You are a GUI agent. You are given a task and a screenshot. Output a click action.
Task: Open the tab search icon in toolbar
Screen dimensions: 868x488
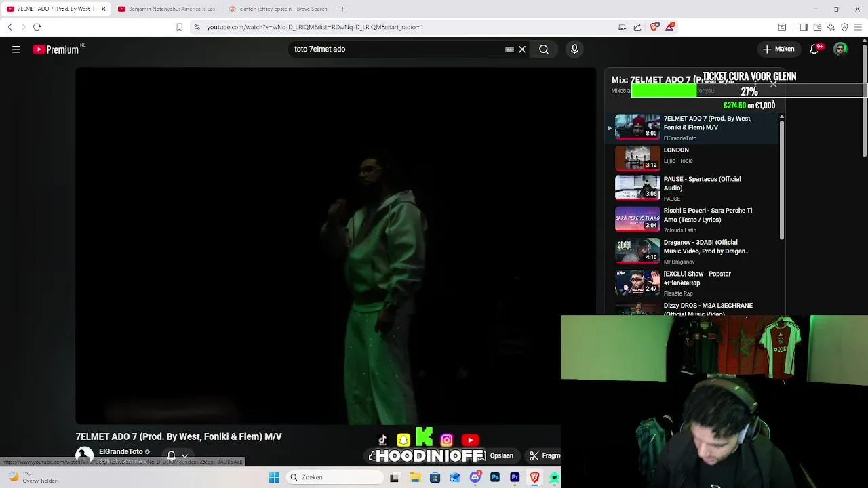(x=782, y=27)
